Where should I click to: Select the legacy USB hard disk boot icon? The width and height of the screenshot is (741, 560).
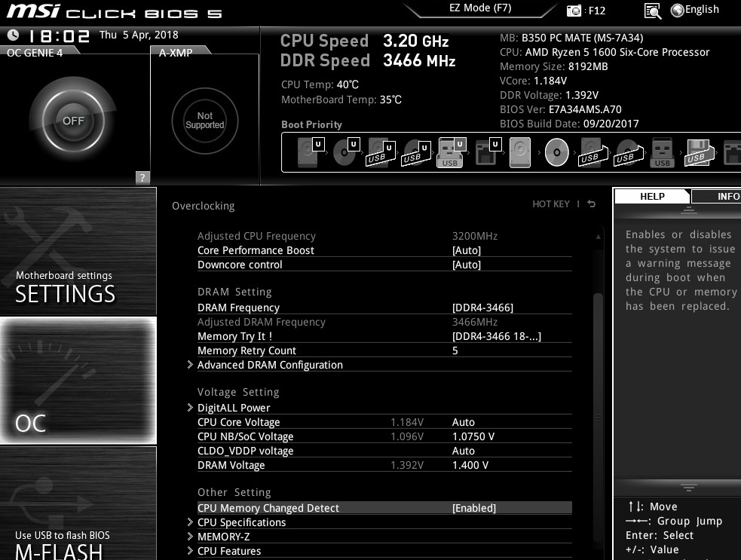click(x=592, y=153)
